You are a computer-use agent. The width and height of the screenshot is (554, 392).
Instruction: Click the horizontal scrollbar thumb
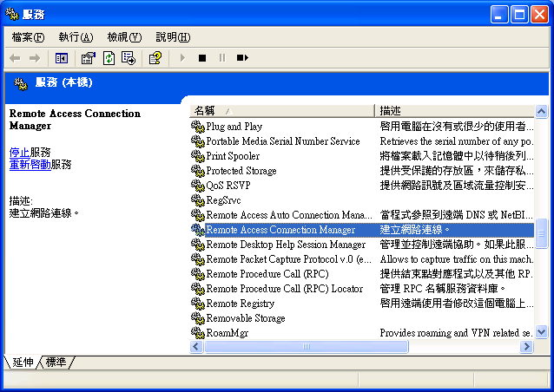[x=307, y=347]
